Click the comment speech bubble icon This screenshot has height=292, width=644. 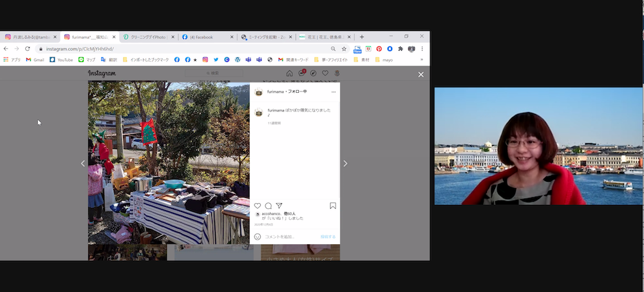click(x=269, y=206)
